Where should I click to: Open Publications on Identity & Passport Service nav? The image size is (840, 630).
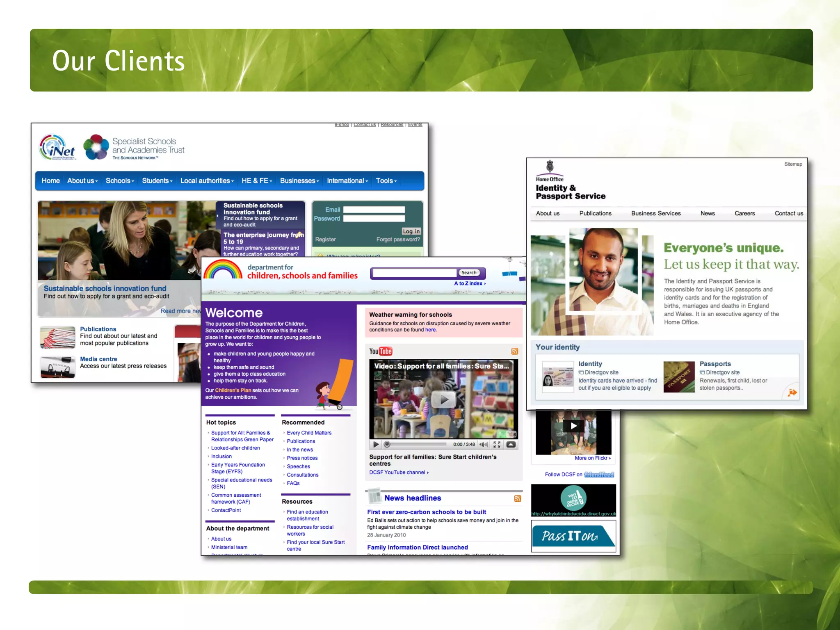coord(595,213)
